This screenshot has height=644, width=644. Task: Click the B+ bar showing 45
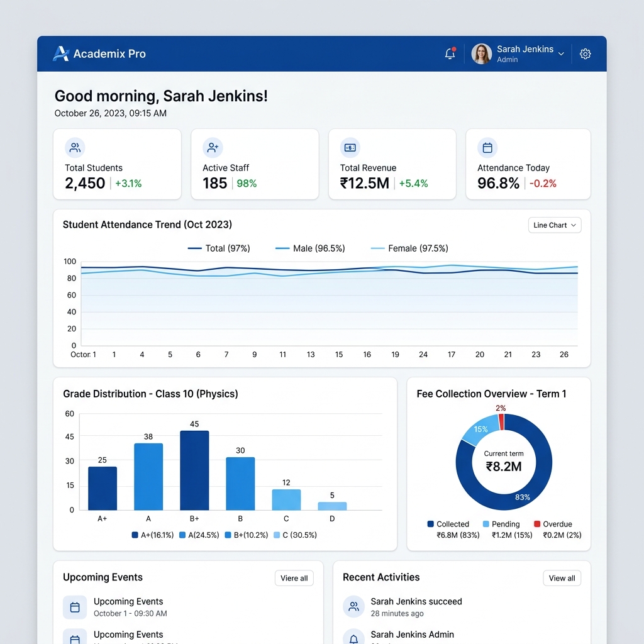194,470
